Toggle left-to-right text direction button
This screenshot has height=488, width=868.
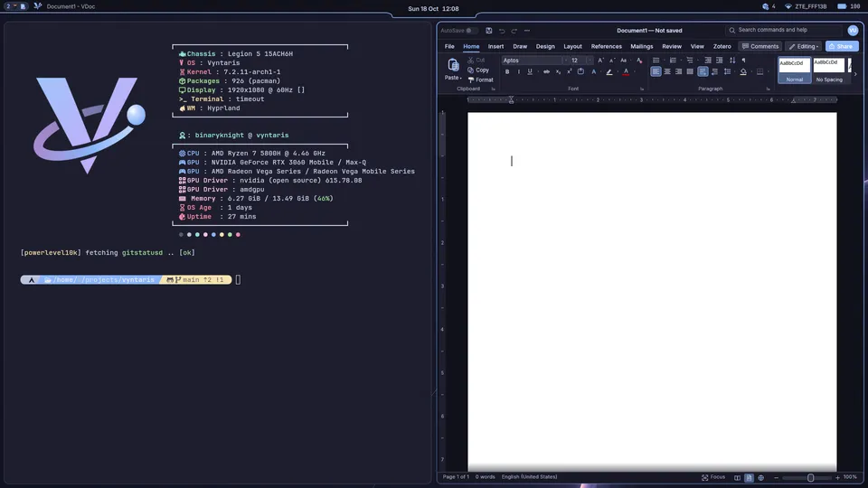tap(703, 71)
